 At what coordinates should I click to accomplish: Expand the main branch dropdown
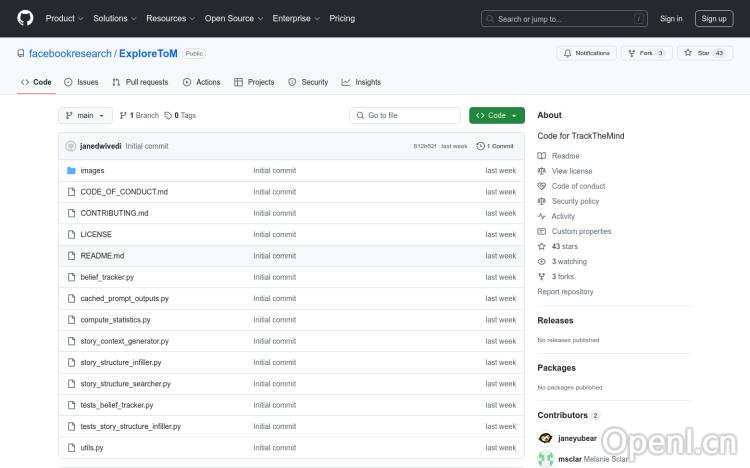[84, 115]
